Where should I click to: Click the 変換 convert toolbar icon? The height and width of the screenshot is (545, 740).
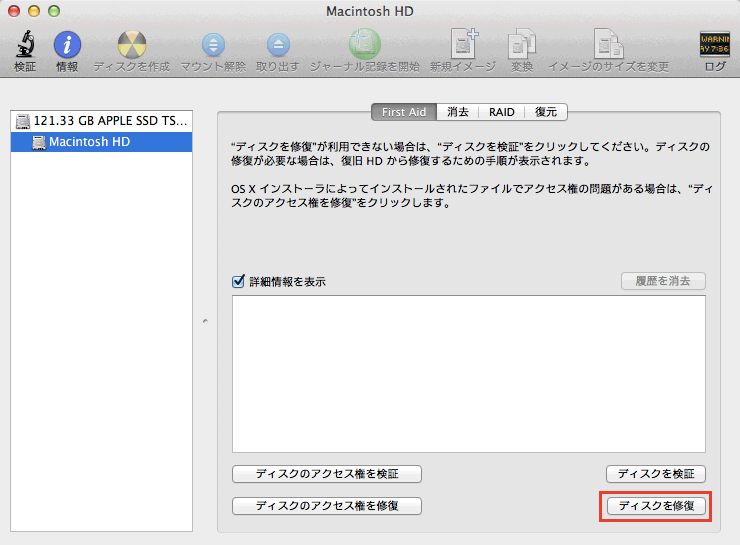click(x=521, y=44)
